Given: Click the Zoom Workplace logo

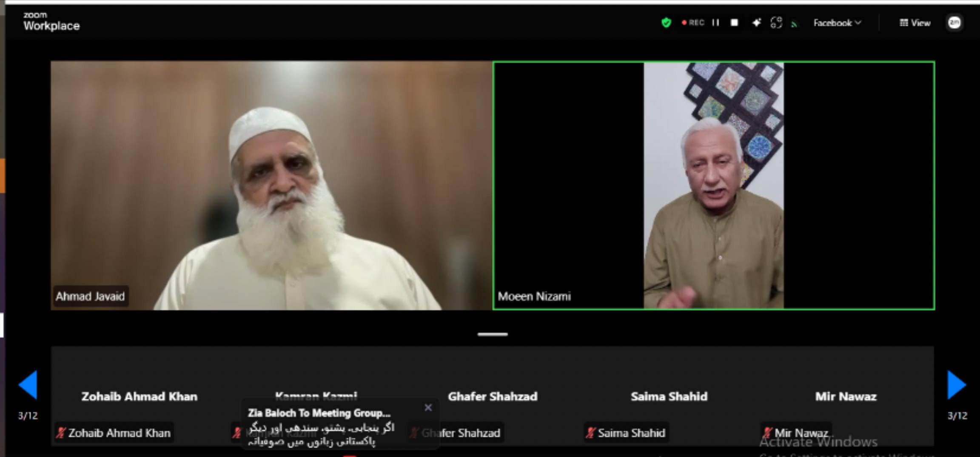Looking at the screenshot, I should point(51,21).
